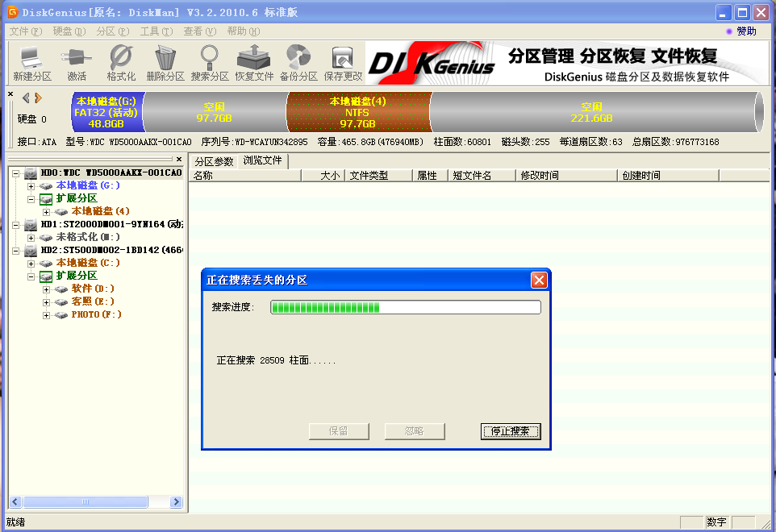The height and width of the screenshot is (532, 776).
Task: Sort files by 大小 column header
Action: [323, 176]
